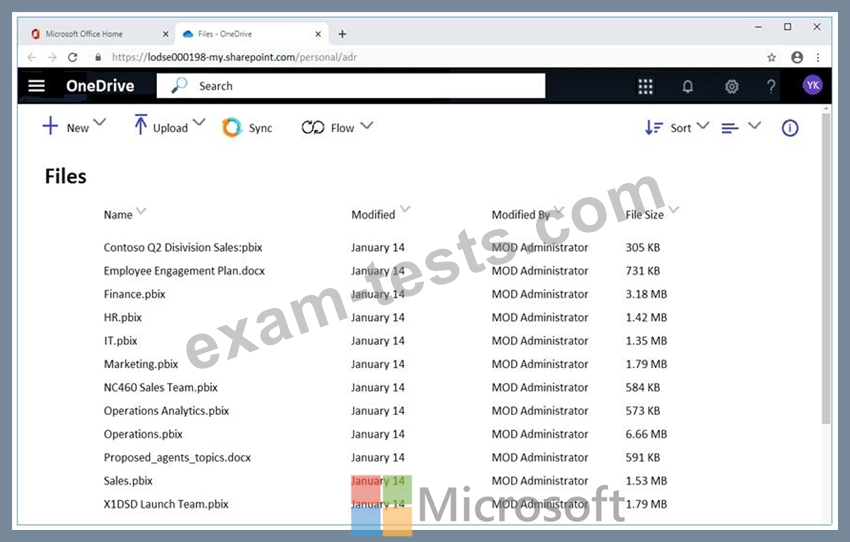The width and height of the screenshot is (850, 542).
Task: Open Operations Analytics.pbix file
Action: 166,411
